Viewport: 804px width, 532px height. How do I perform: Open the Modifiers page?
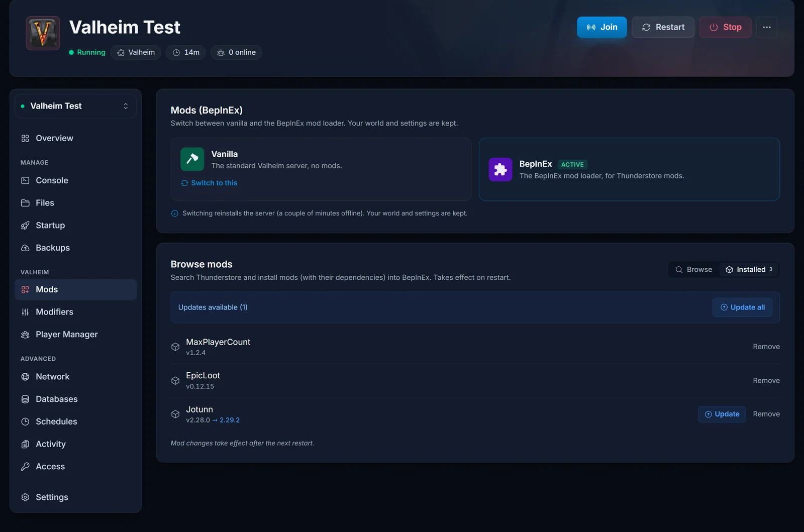tap(75, 312)
